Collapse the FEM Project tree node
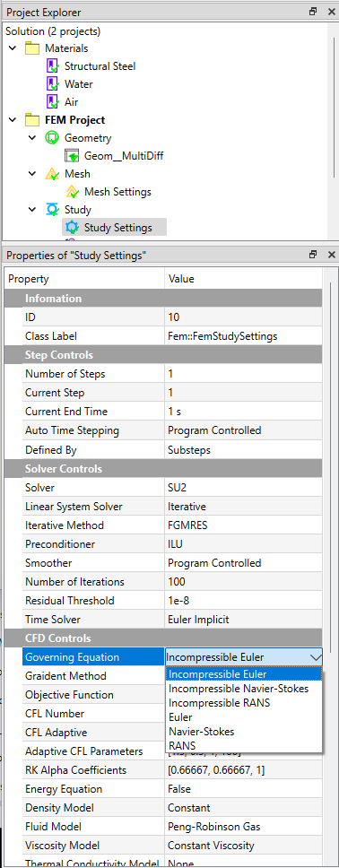 point(13,120)
